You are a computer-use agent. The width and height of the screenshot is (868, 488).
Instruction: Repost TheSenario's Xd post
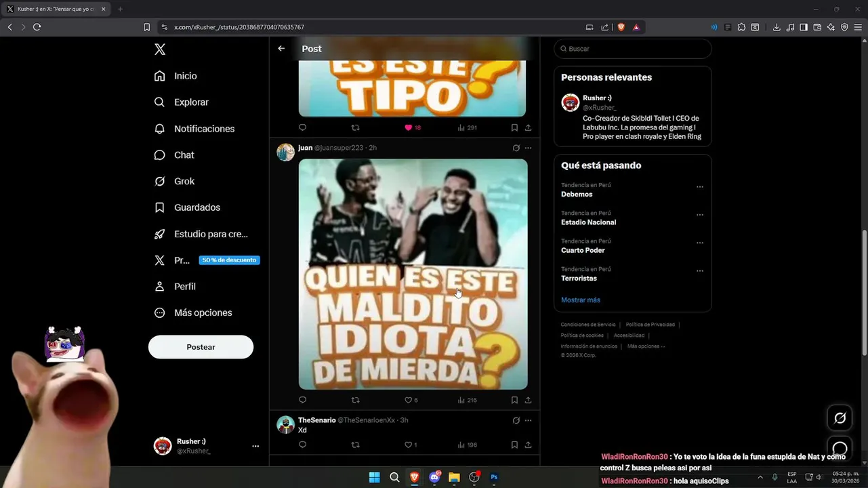pyautogui.click(x=355, y=445)
